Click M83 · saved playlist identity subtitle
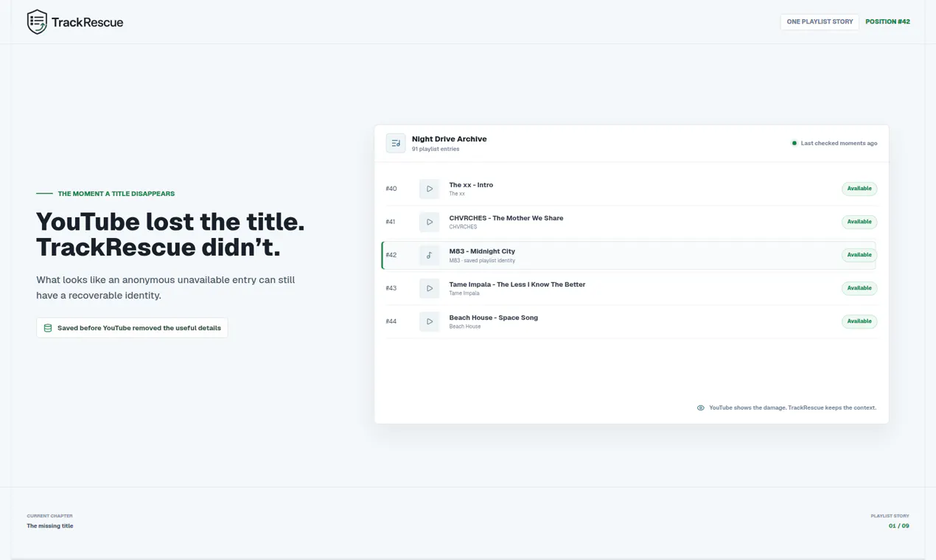 482,261
